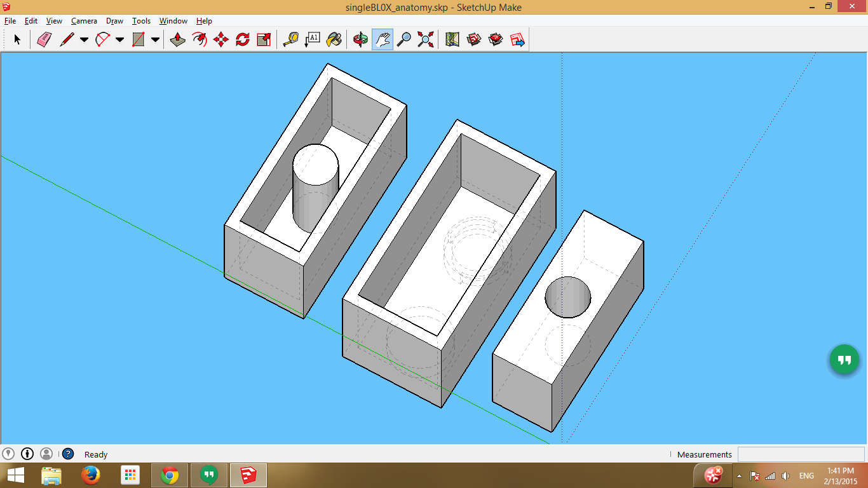Pick the Line pencil tool
Image resolution: width=868 pixels, height=488 pixels.
(x=66, y=39)
